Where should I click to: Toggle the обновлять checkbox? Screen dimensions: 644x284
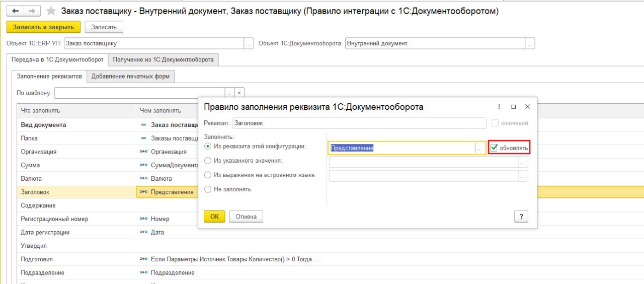tap(494, 148)
